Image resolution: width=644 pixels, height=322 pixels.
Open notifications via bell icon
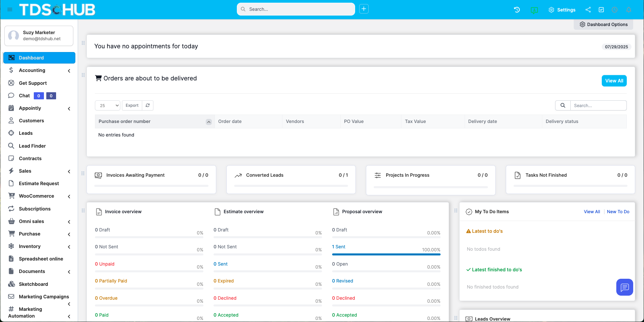(628, 9)
